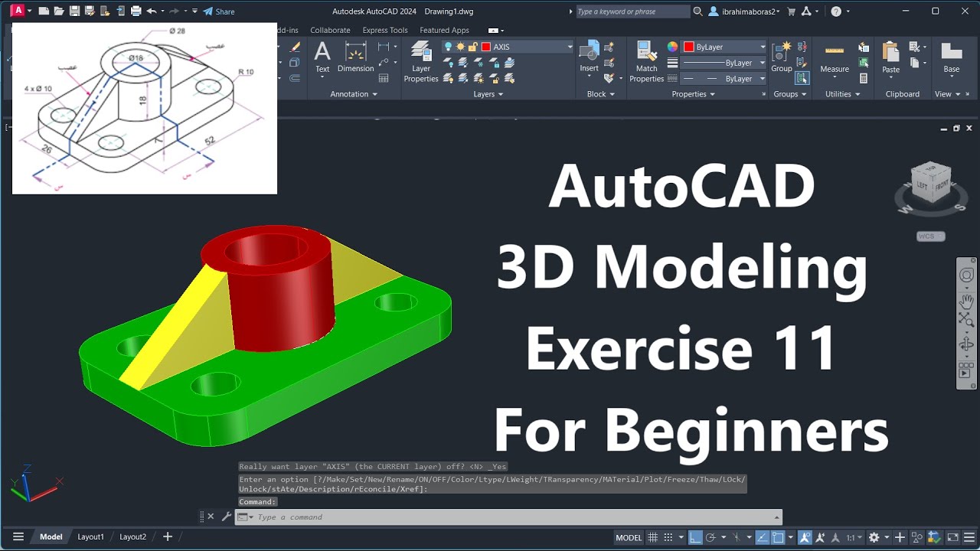980x551 pixels.
Task: Click the customize wrench icon on command line
Action: click(227, 517)
